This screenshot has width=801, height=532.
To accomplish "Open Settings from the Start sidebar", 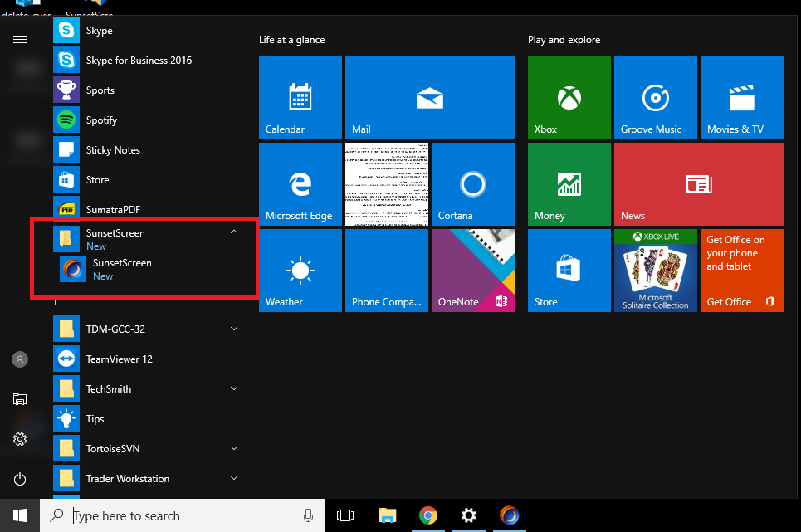I will [x=20, y=439].
